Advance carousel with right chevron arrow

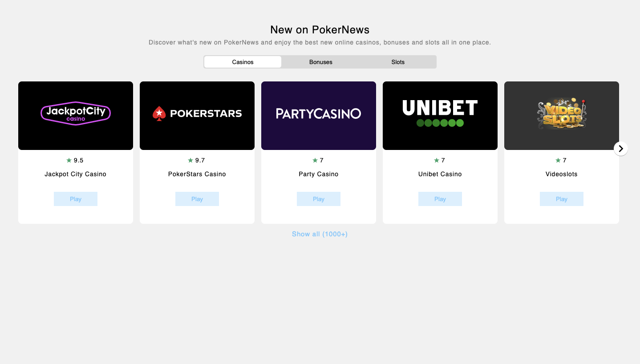tap(620, 149)
